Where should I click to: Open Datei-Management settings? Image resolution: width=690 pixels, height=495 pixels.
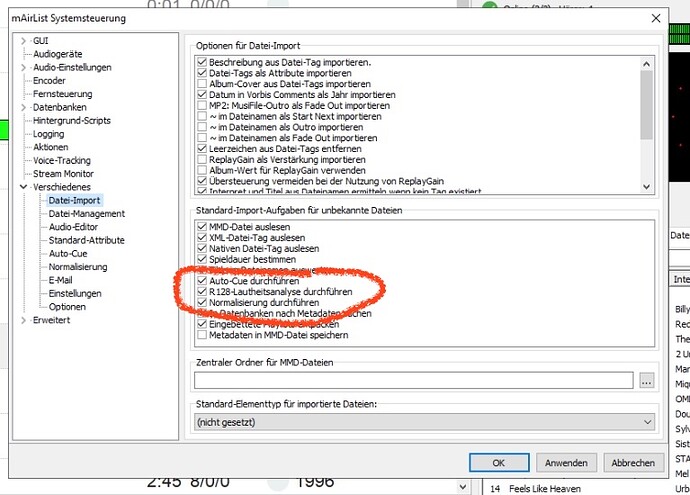click(x=87, y=214)
